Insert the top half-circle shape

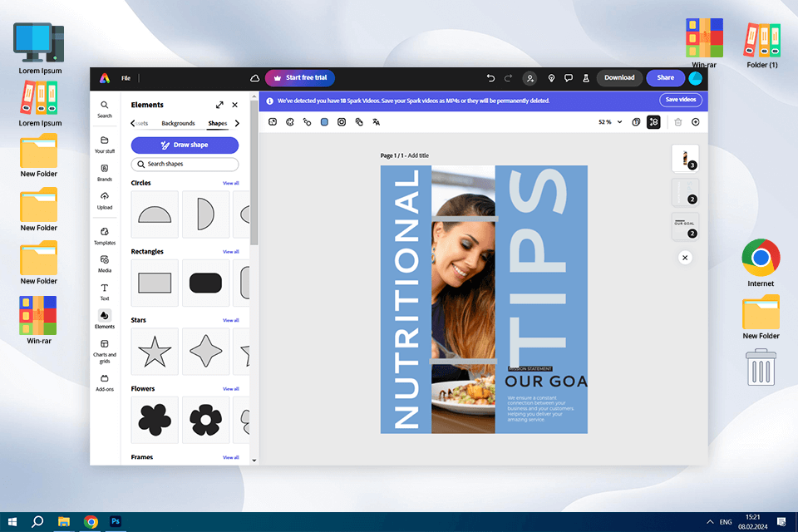(x=155, y=214)
